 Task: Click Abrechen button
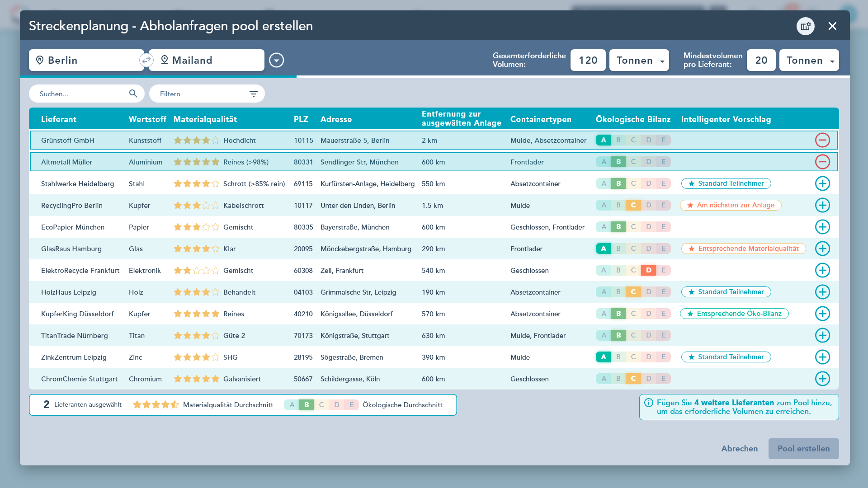pos(739,449)
